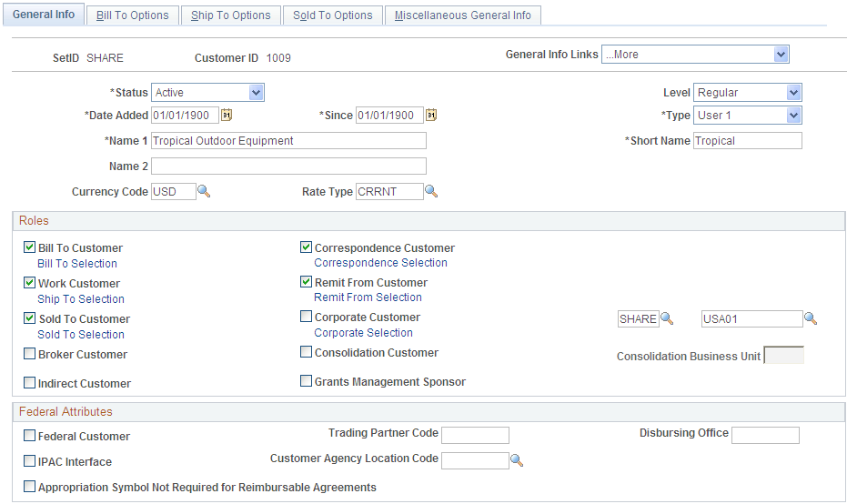Enable the Indirect Customer checkbox
The image size is (847, 504).
[x=30, y=383]
